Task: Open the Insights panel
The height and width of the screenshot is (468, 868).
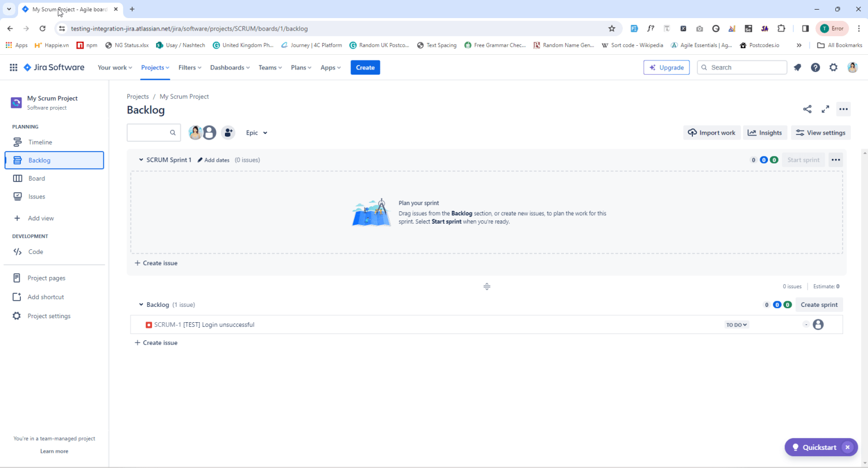Action: 765,132
